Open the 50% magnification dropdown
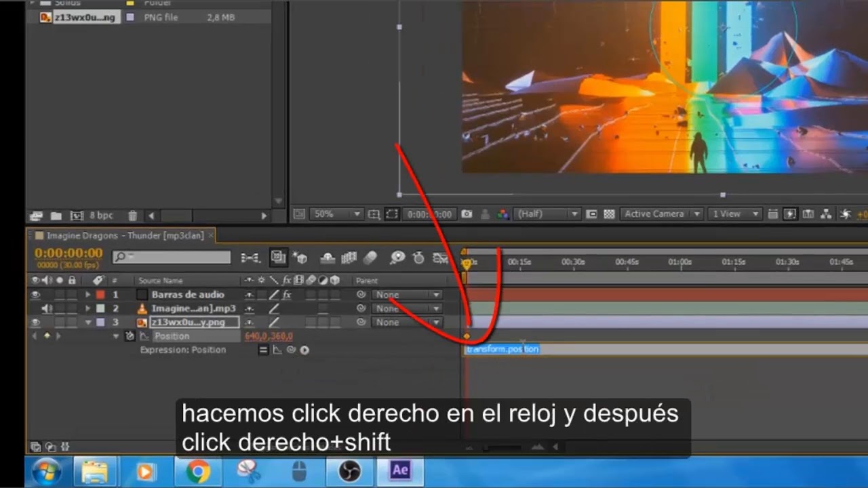 (336, 214)
